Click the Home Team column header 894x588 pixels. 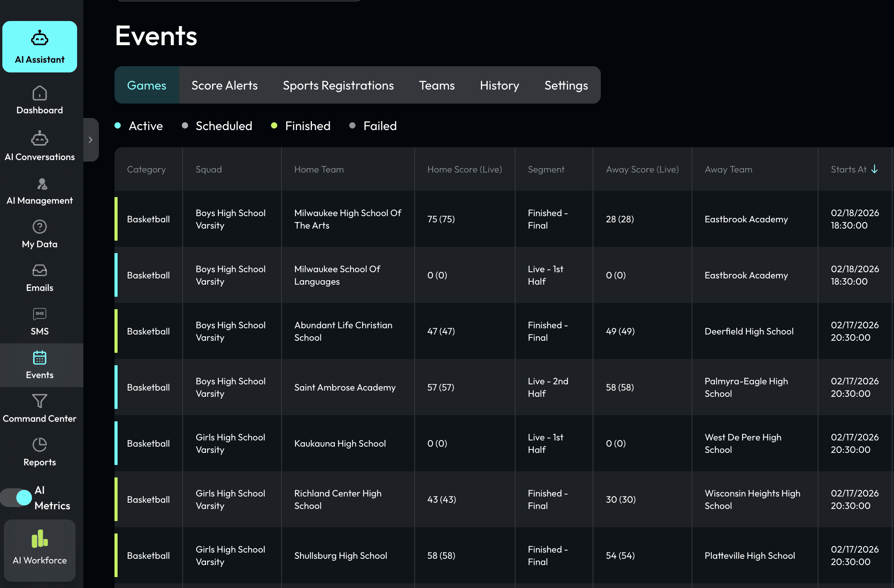(x=319, y=169)
